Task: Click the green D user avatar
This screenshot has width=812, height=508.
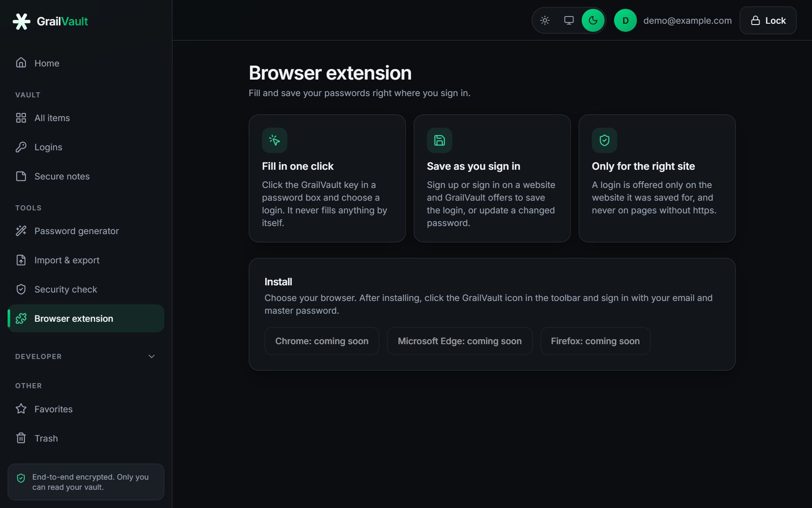Action: pos(625,20)
